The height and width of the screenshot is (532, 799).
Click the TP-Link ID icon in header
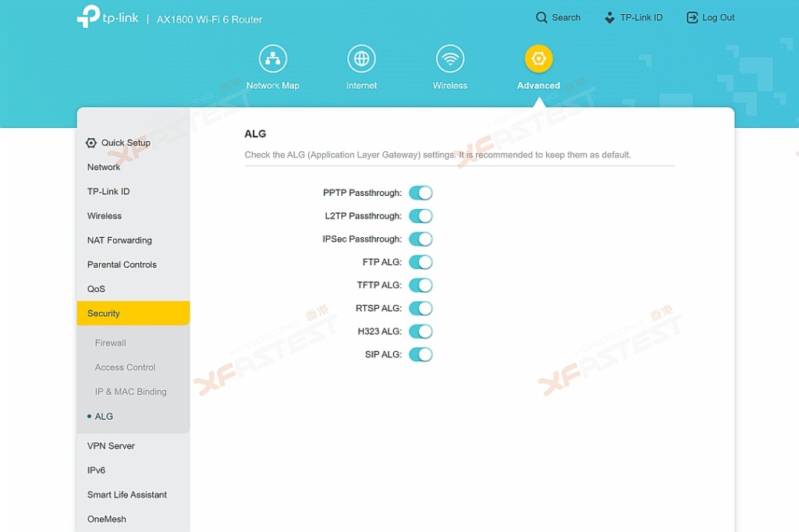click(609, 18)
